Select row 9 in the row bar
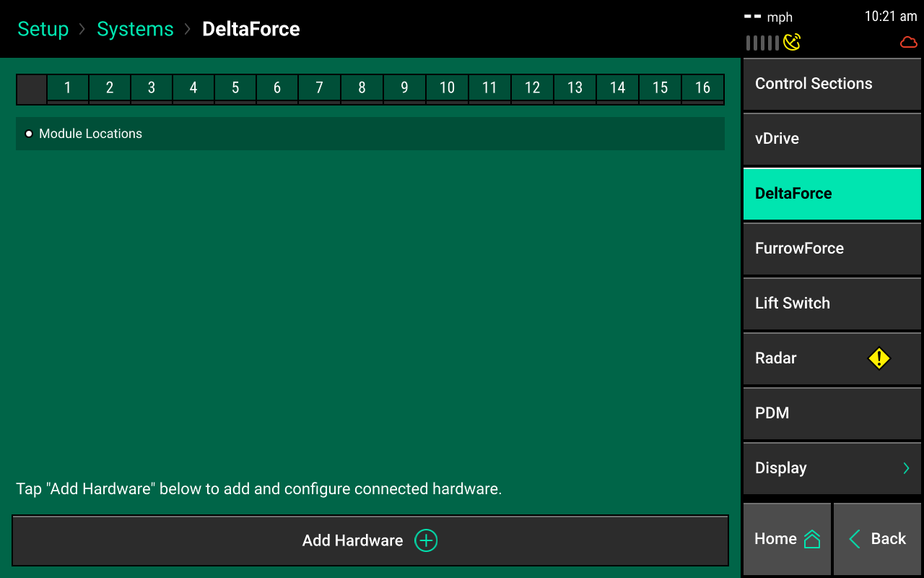The image size is (924, 578). point(404,88)
